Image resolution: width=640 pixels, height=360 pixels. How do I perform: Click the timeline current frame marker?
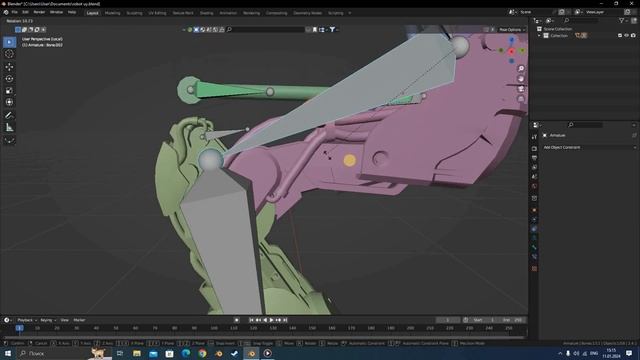tap(19, 328)
